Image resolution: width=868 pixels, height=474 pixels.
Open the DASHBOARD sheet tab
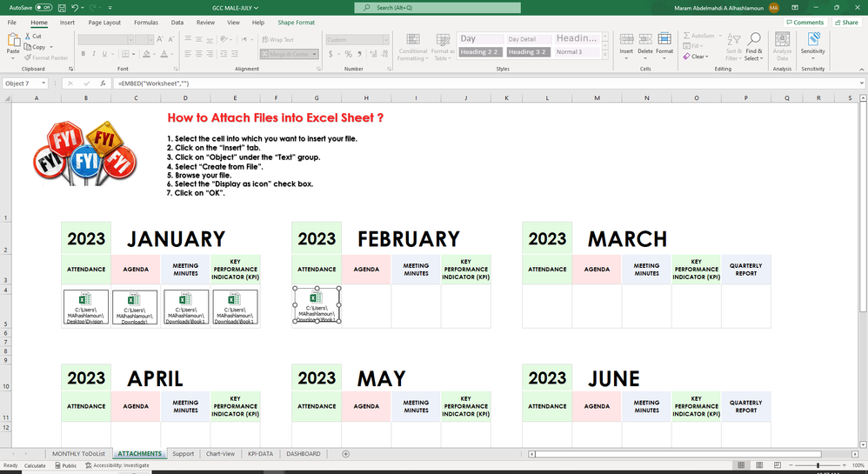pos(304,453)
